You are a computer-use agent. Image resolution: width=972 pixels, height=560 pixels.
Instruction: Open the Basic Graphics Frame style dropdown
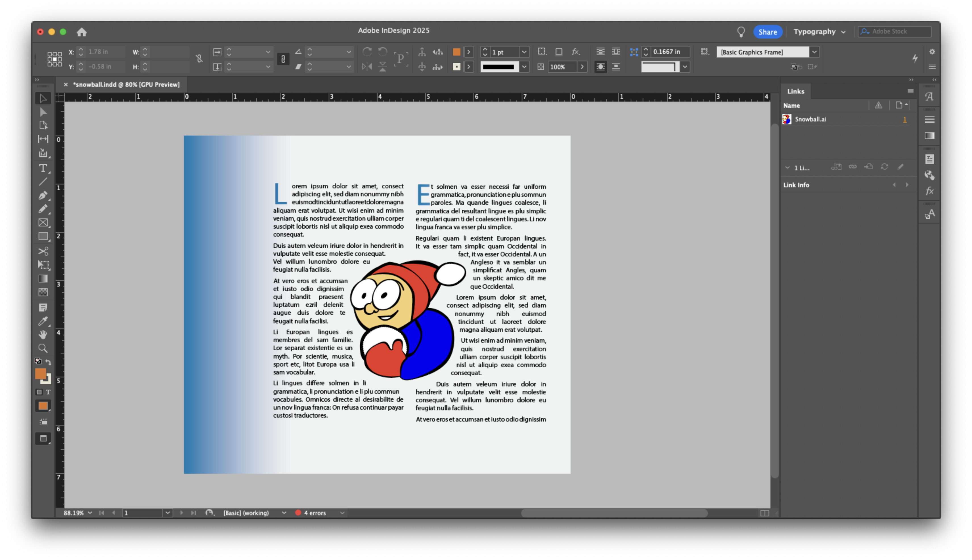coord(814,52)
